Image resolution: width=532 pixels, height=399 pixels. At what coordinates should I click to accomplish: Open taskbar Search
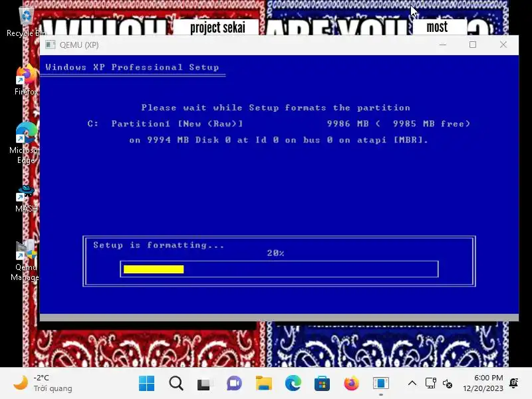(x=176, y=384)
